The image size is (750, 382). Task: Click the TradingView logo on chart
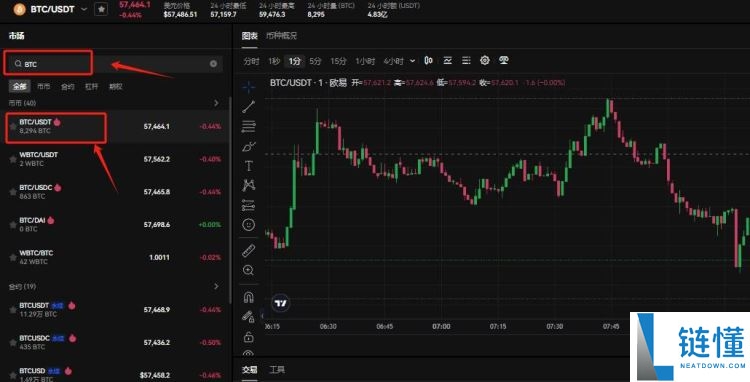(x=281, y=303)
